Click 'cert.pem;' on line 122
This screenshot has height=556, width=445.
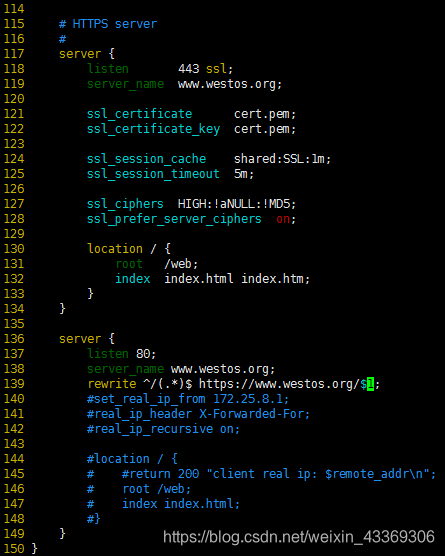265,129
